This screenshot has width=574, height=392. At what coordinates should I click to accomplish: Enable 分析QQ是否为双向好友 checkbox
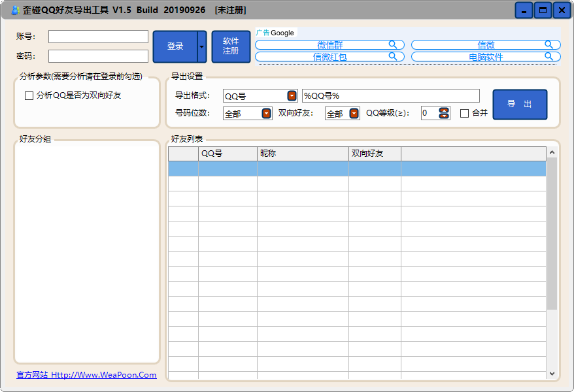point(29,95)
